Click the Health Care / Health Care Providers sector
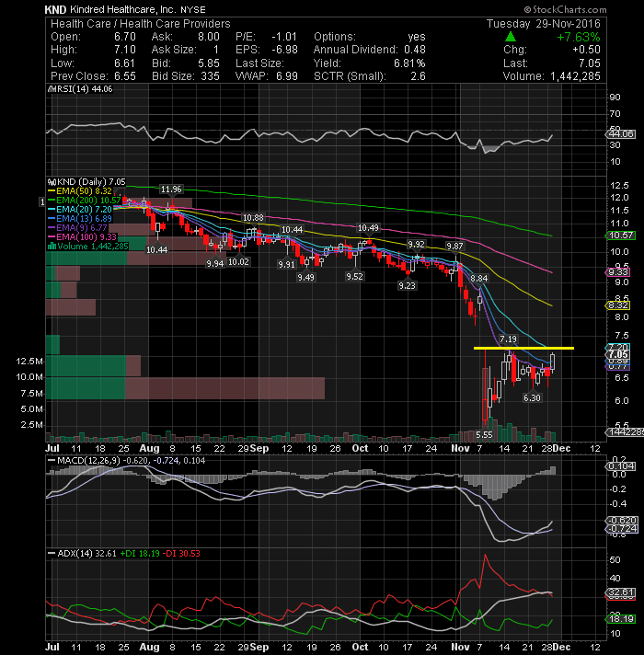The width and height of the screenshot is (644, 655). coord(141,24)
